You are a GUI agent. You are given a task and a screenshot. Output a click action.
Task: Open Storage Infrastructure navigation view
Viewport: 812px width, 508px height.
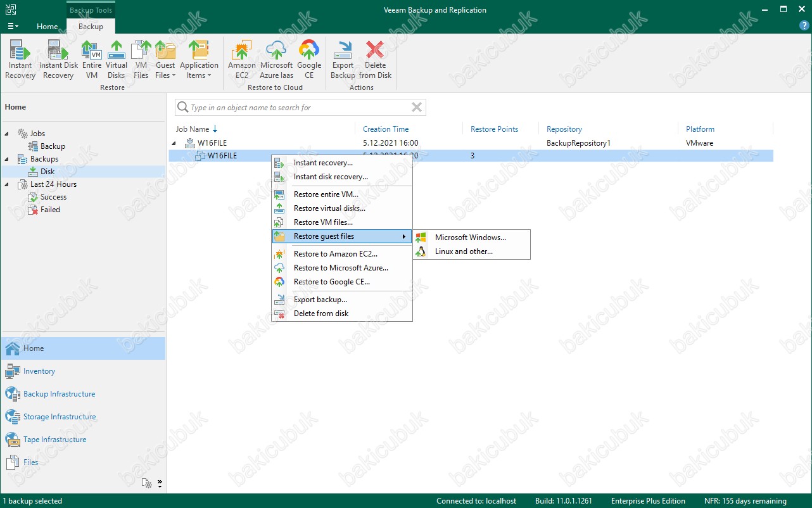[x=83, y=417]
